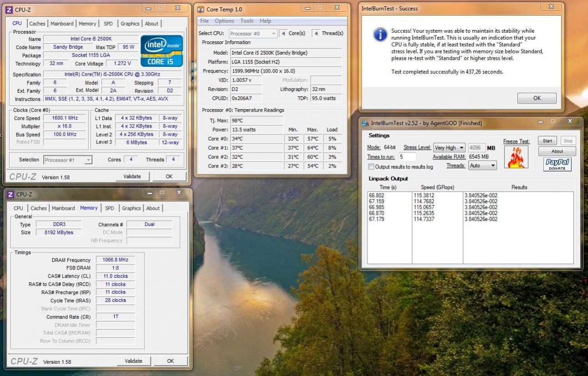Viewport: 588px width, 376px height.
Task: Click the Level 3 cache 6 MBytes value
Action: tap(137, 142)
